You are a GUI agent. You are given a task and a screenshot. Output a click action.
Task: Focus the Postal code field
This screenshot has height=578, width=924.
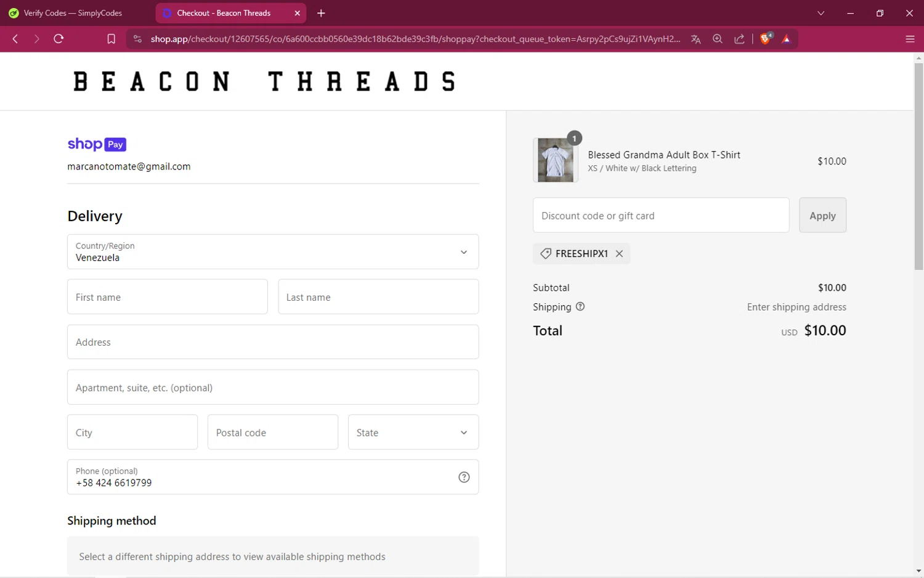(x=273, y=433)
